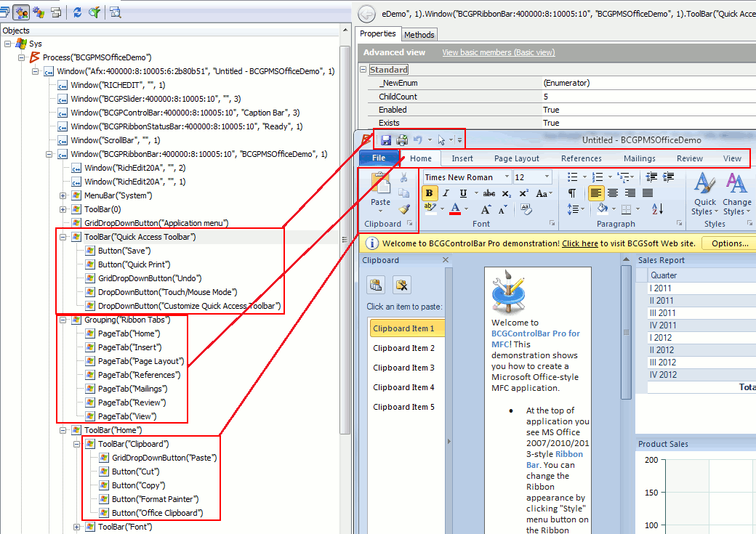The width and height of the screenshot is (756, 534).
Task: Collapse the Sys node in Objects tree
Action: point(8,44)
